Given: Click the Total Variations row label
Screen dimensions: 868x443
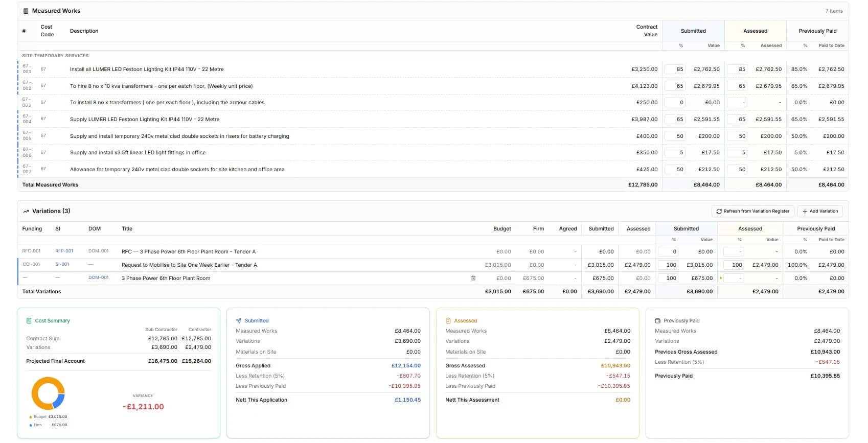Looking at the screenshot, I should click(41, 291).
